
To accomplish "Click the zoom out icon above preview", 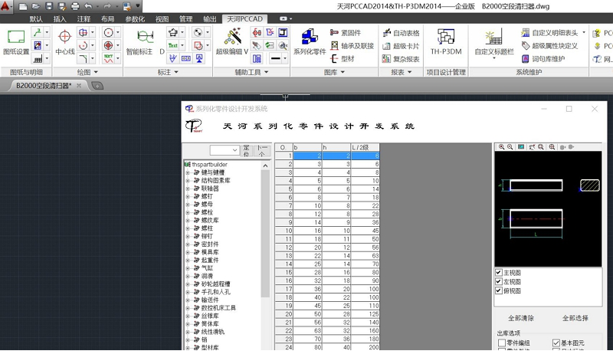I will (x=510, y=147).
